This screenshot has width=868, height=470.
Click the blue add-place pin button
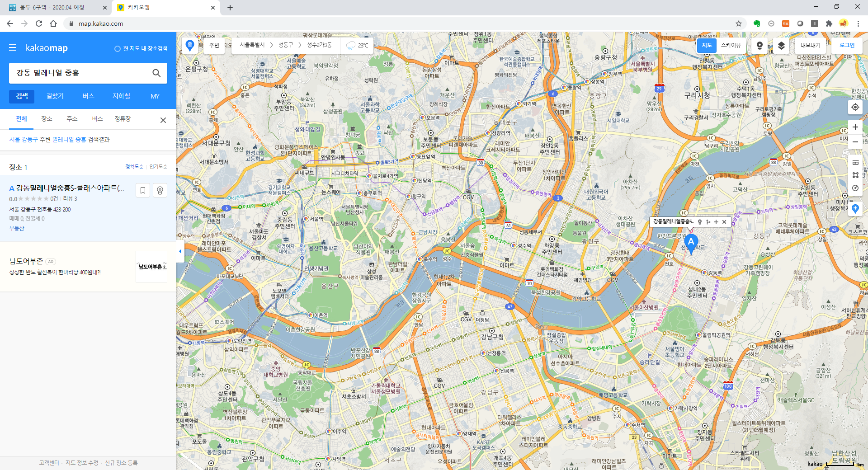pyautogui.click(x=855, y=208)
